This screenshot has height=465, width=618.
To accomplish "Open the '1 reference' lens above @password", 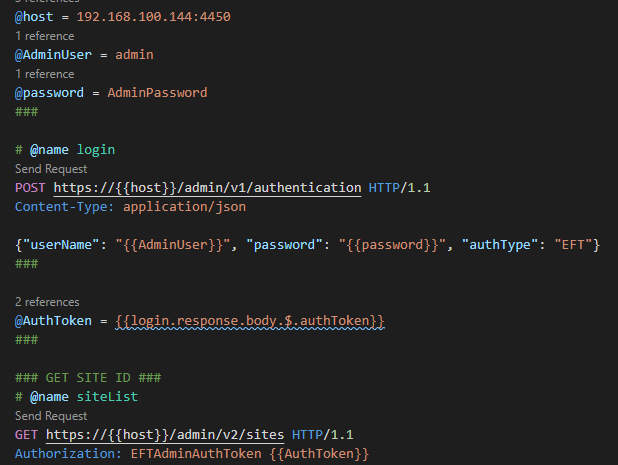I will (43, 74).
